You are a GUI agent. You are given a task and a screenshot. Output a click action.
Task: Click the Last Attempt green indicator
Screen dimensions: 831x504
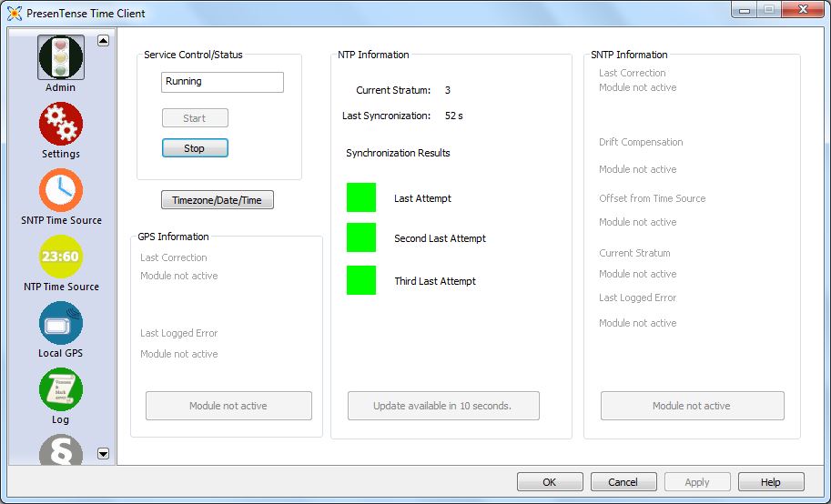(x=361, y=197)
